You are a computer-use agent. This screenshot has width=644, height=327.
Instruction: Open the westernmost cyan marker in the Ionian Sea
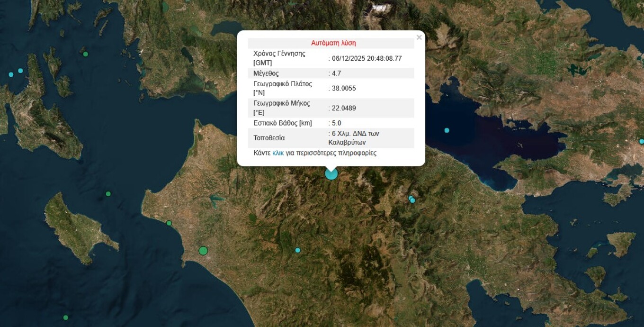point(11,74)
